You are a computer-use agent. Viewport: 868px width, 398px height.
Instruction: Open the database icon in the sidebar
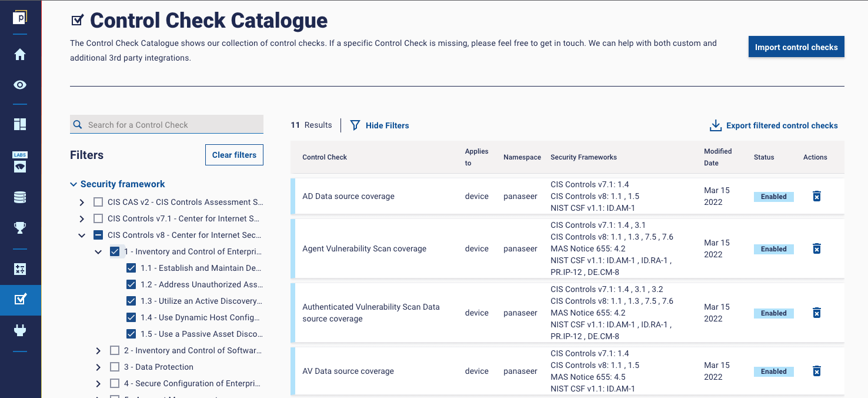point(20,197)
